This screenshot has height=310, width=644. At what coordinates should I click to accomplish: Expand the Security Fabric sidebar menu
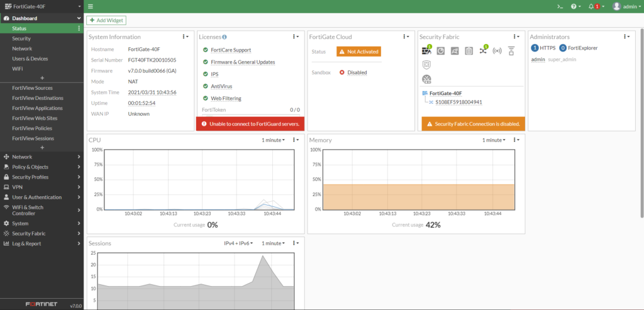(x=42, y=233)
